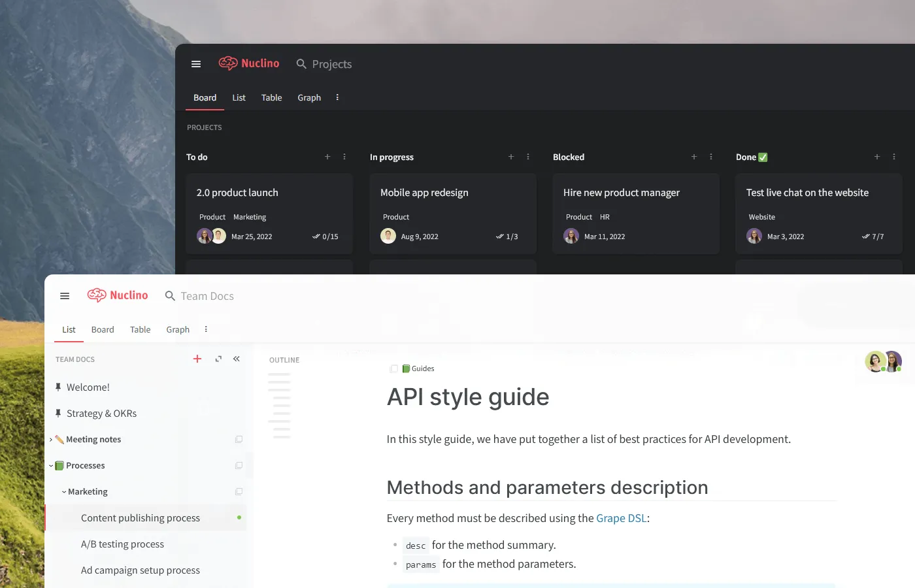Switch to Graph tab in Team Docs window
Image resolution: width=915 pixels, height=588 pixels.
(178, 329)
